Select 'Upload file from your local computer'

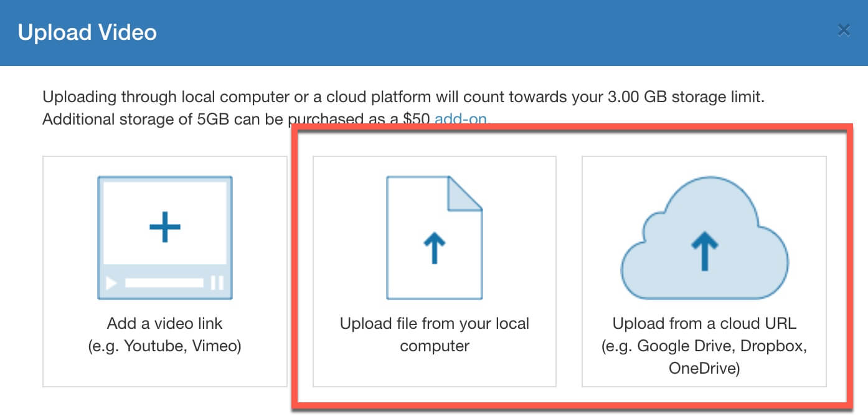pyautogui.click(x=434, y=334)
